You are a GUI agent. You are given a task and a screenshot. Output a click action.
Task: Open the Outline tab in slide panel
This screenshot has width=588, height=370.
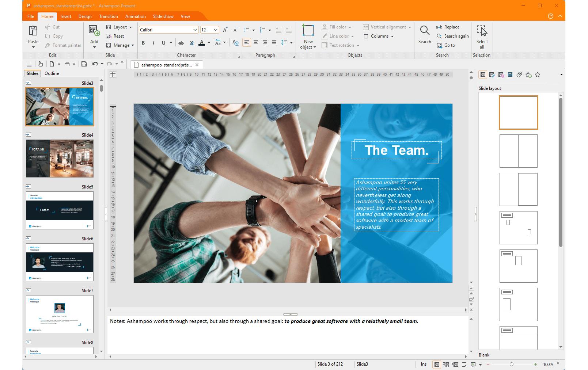pyautogui.click(x=52, y=73)
